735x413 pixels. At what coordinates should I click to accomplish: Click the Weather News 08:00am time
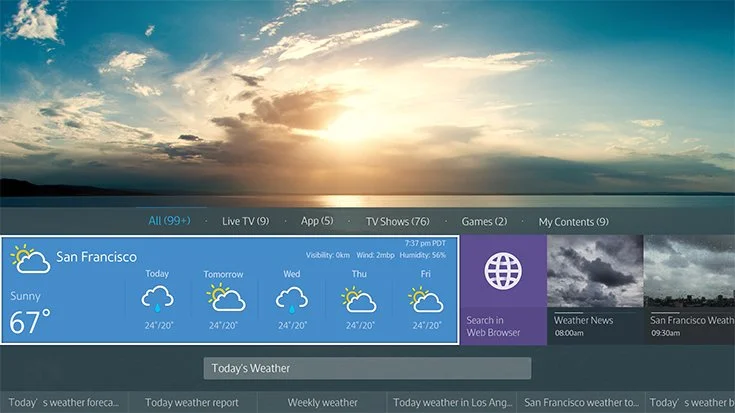(x=569, y=333)
